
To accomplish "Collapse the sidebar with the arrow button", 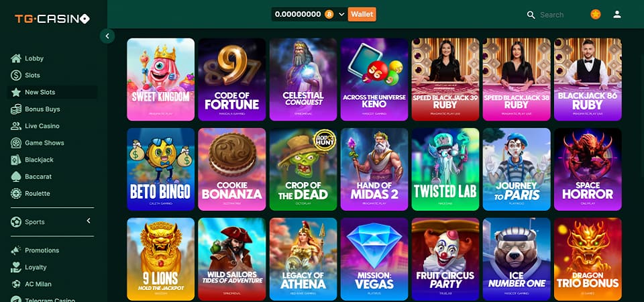I will click(x=107, y=36).
